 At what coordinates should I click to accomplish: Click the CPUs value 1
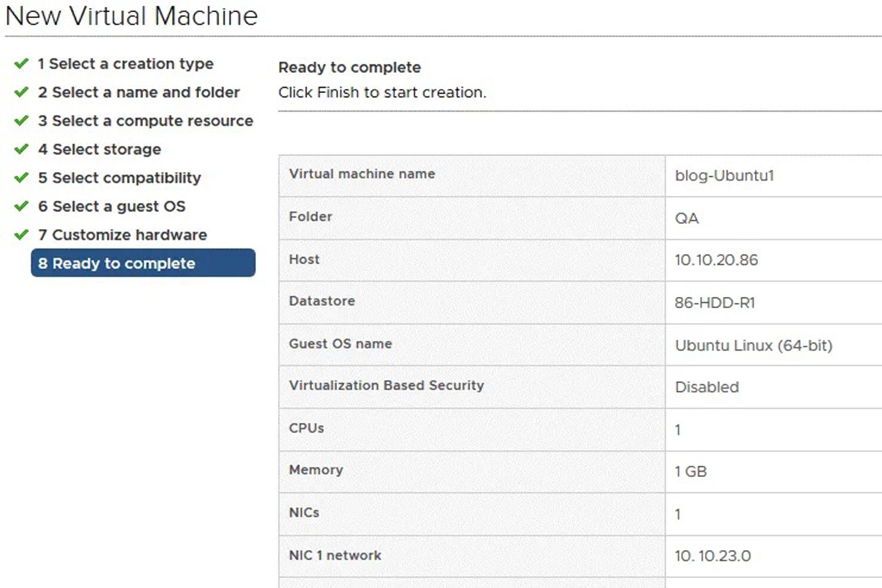point(678,430)
